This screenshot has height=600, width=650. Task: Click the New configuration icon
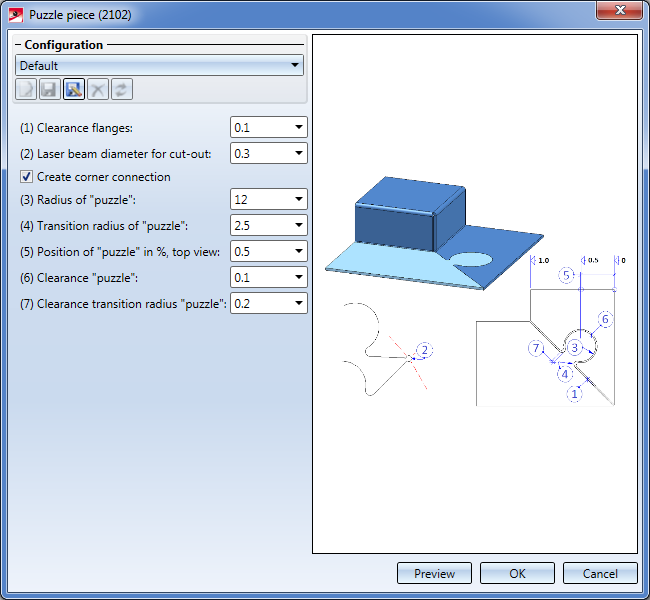point(26,89)
